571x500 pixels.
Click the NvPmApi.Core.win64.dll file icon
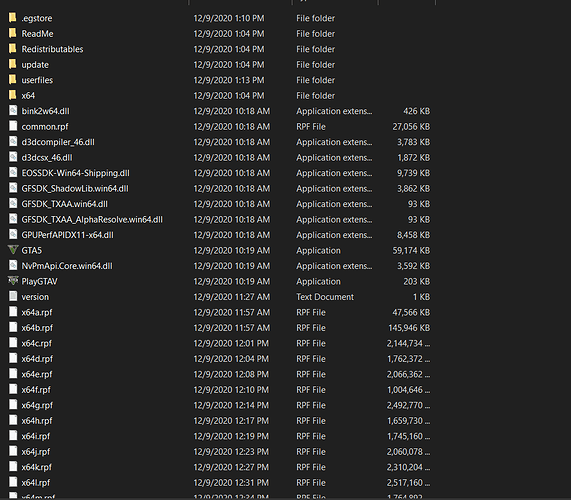click(13, 265)
